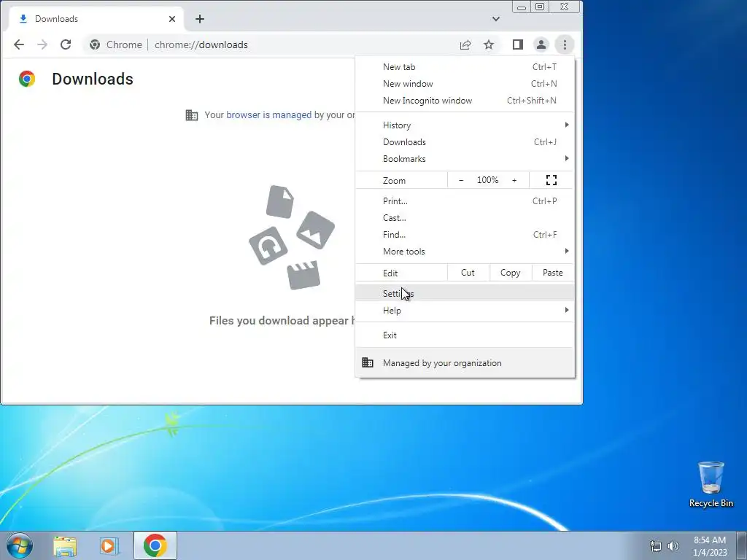
Task: Toggle fullscreen via the Zoom row icon
Action: click(551, 180)
